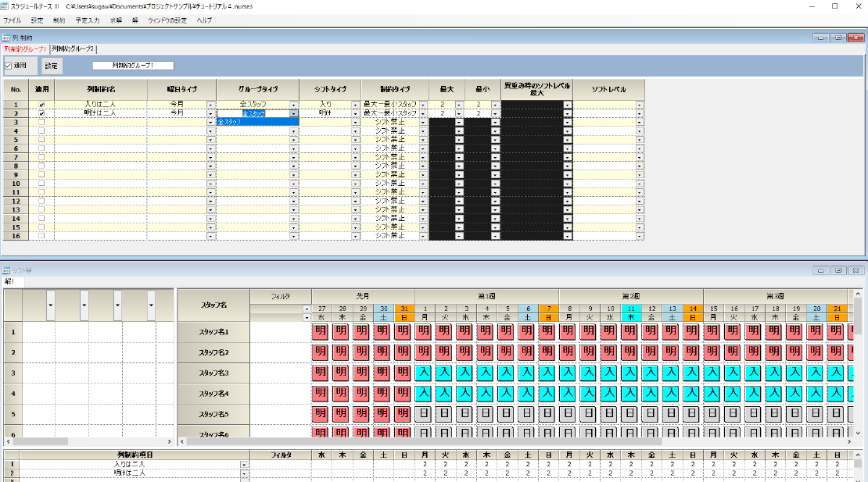The width and height of the screenshot is (868, 482).
Task: Select スタッフ名2's 明 shift tile on day 31
Action: [x=403, y=352]
